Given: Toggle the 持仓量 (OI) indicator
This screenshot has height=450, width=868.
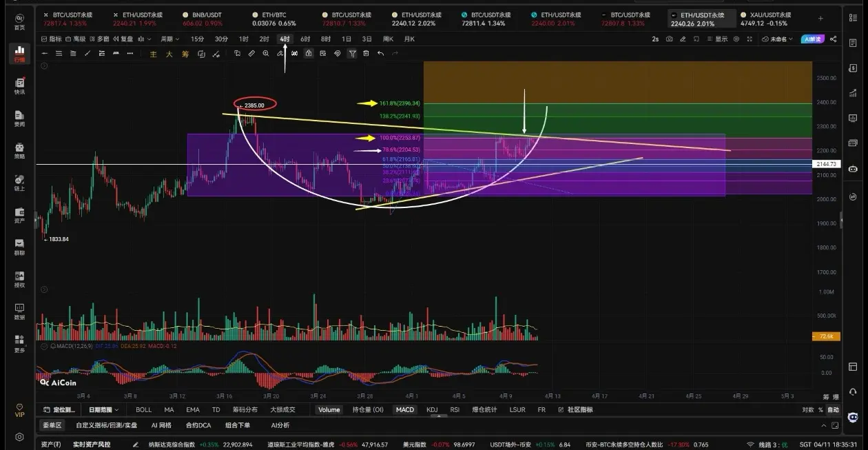Looking at the screenshot, I should 367,409.
